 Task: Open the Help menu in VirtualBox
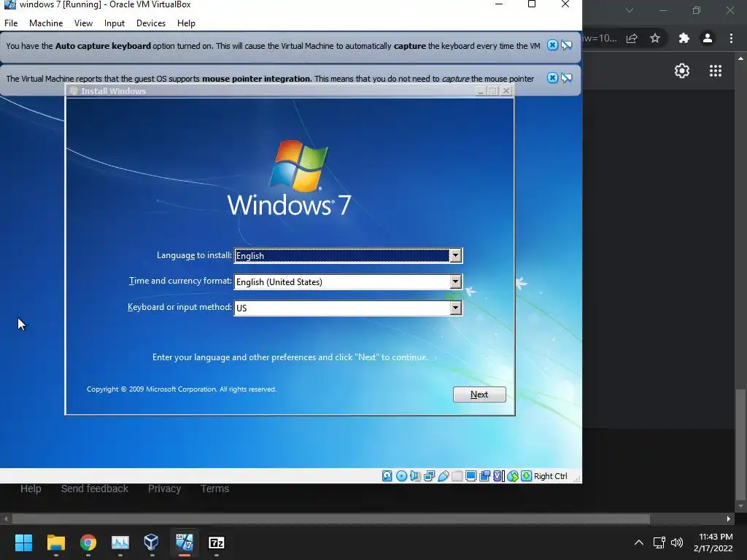coord(186,23)
